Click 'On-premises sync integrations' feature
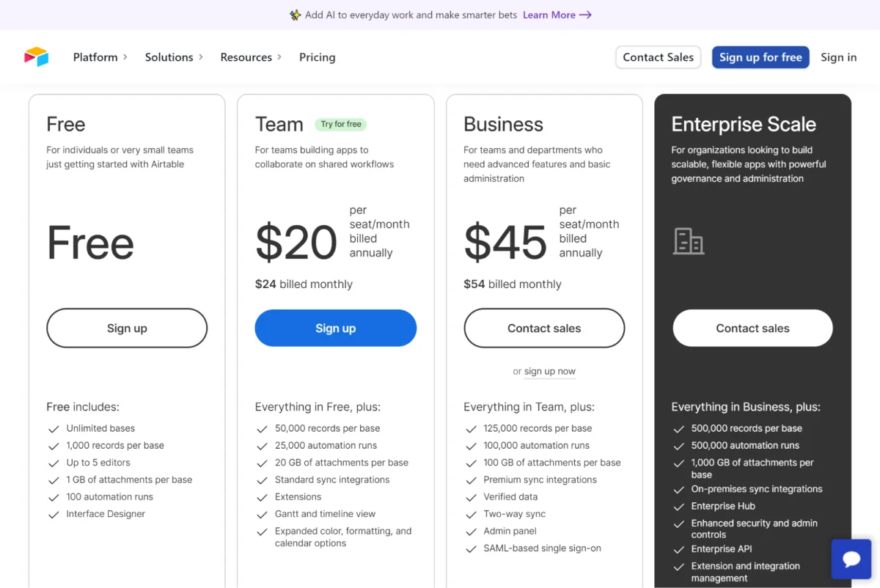This screenshot has width=880, height=588. [757, 489]
